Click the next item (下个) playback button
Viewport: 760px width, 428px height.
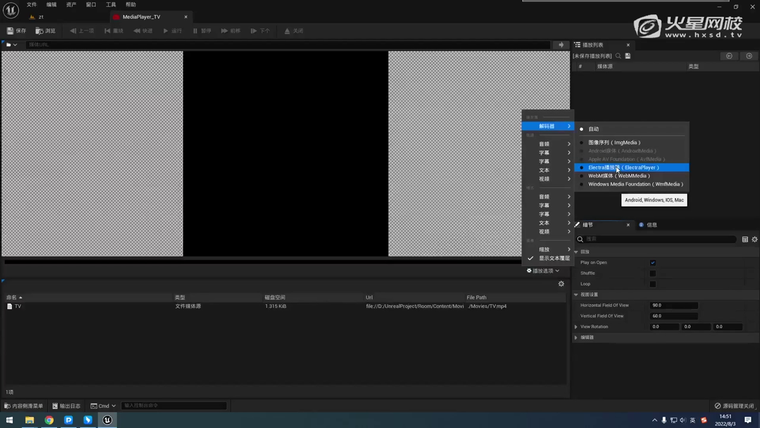click(260, 31)
